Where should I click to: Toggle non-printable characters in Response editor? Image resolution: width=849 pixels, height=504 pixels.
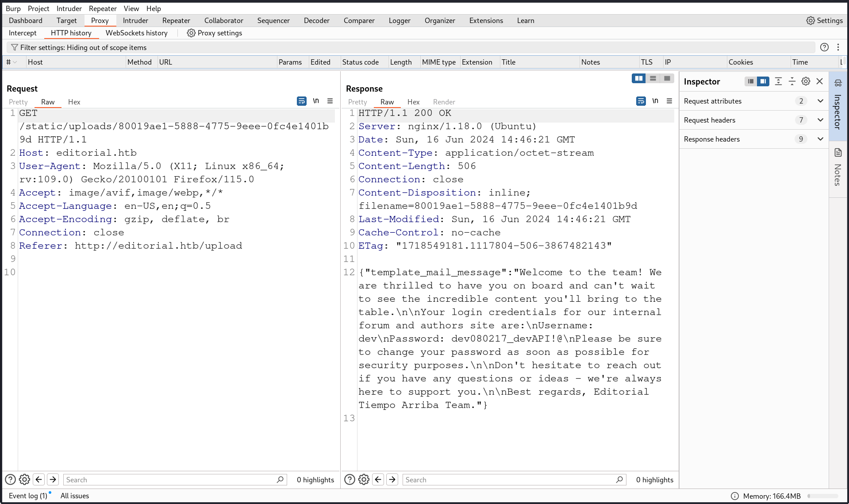pos(655,101)
